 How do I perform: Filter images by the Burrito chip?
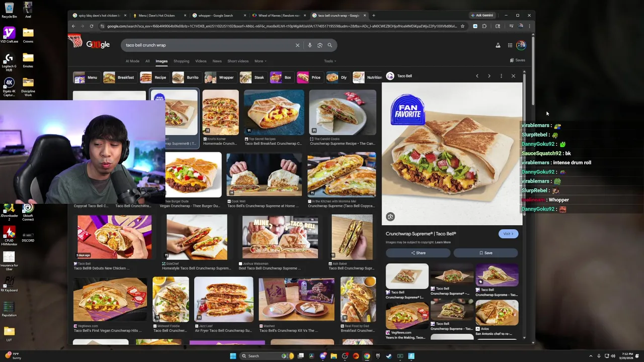(186, 77)
